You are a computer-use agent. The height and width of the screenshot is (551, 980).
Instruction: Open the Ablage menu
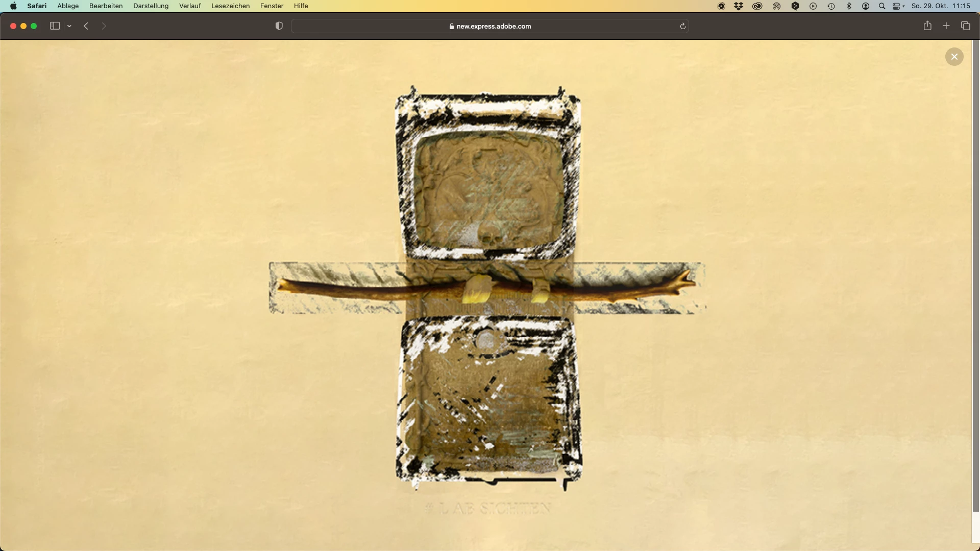click(x=68, y=6)
